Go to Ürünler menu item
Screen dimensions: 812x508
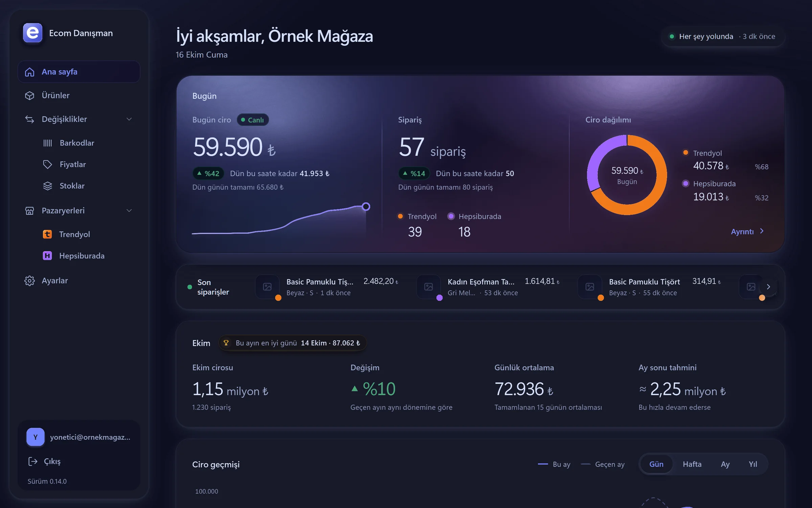79,96
